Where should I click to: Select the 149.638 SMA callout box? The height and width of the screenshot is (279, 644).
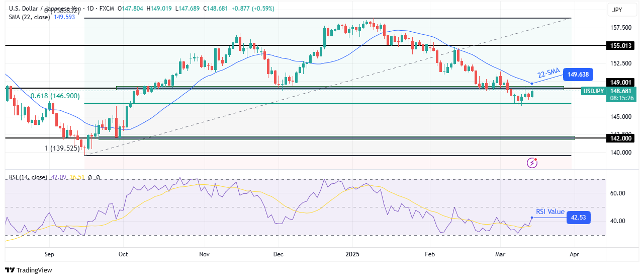pyautogui.click(x=578, y=75)
